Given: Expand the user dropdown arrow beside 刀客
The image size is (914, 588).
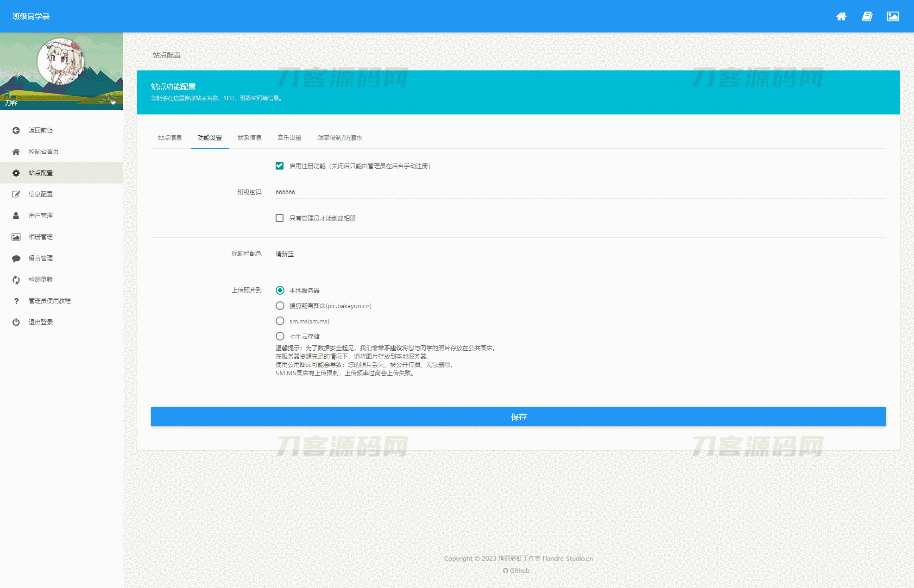Looking at the screenshot, I should tap(113, 103).
